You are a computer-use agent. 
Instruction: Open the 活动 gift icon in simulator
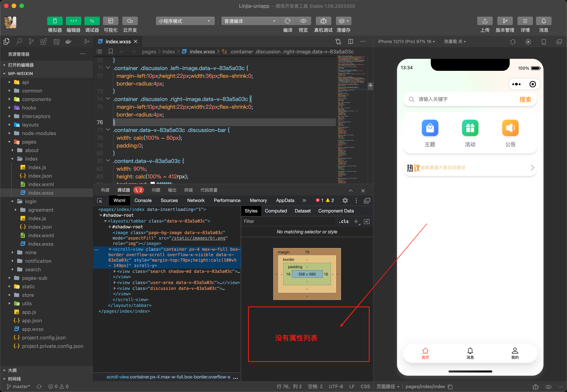[470, 128]
